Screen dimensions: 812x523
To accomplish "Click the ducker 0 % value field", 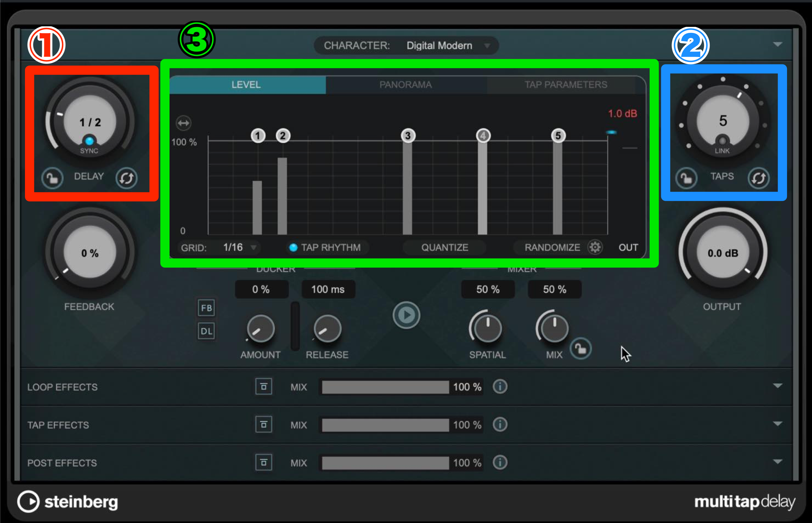I will click(261, 289).
